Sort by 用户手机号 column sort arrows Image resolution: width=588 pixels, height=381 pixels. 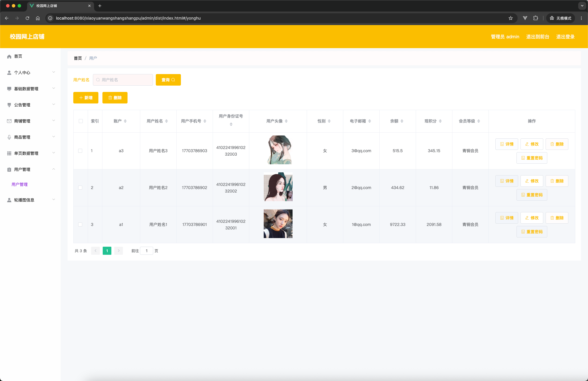tap(205, 121)
